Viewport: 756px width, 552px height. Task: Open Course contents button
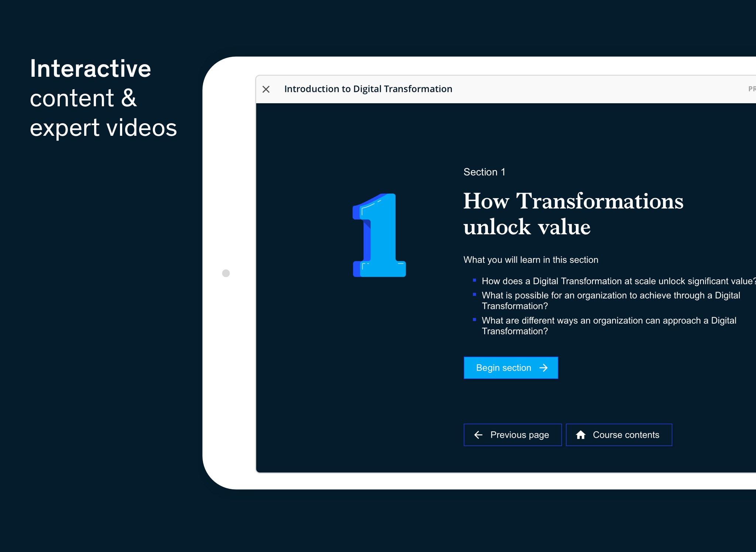(619, 435)
